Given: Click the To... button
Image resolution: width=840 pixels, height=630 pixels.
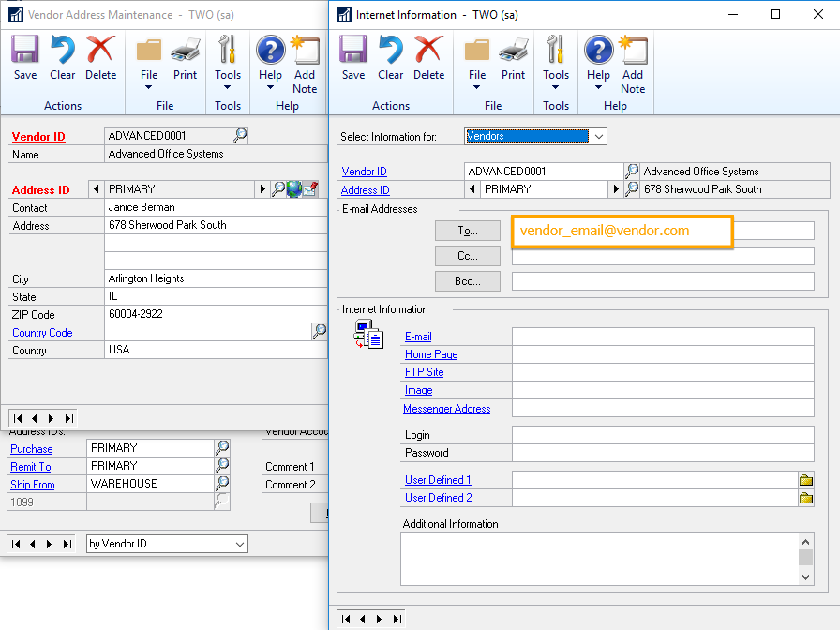Looking at the screenshot, I should tap(468, 231).
